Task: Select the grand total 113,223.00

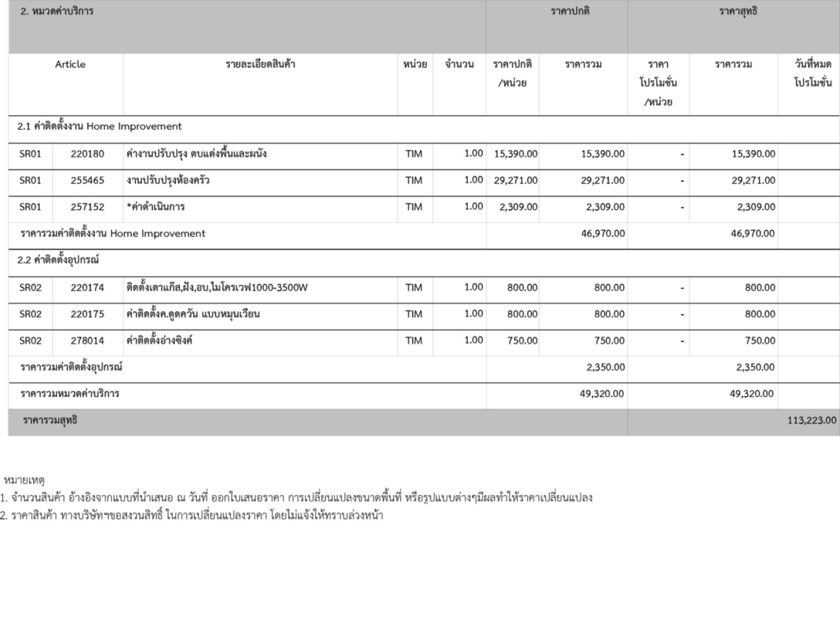Action: 812,420
